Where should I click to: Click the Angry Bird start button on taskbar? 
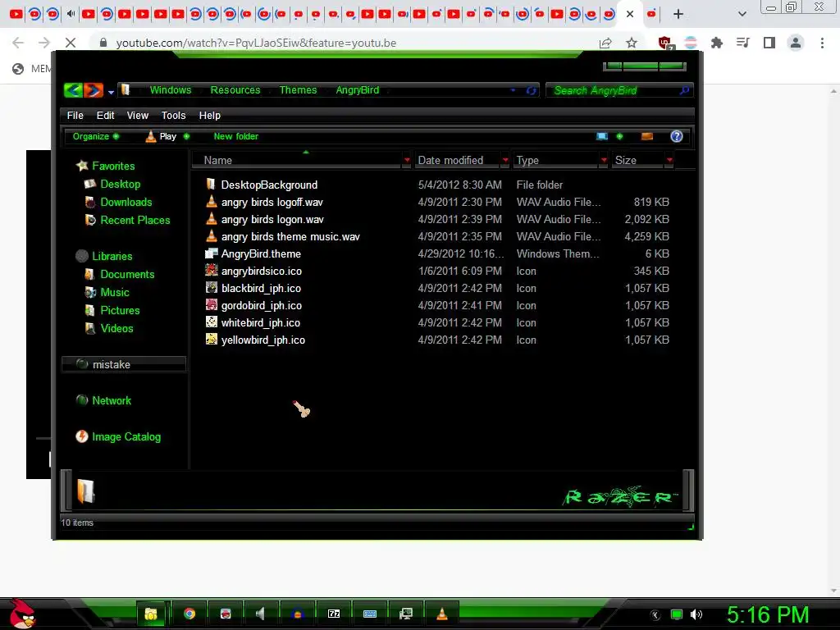pyautogui.click(x=21, y=614)
